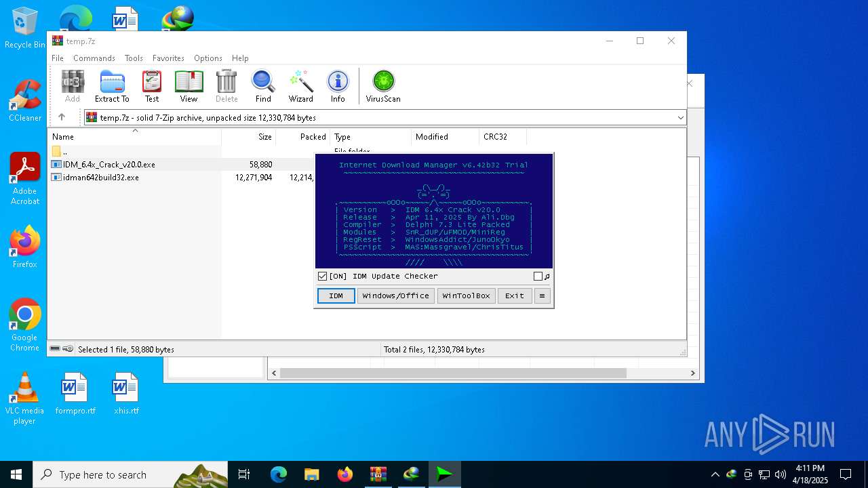868x488 pixels.
Task: Toggle IDM Update Checker checkbox
Action: click(x=323, y=277)
